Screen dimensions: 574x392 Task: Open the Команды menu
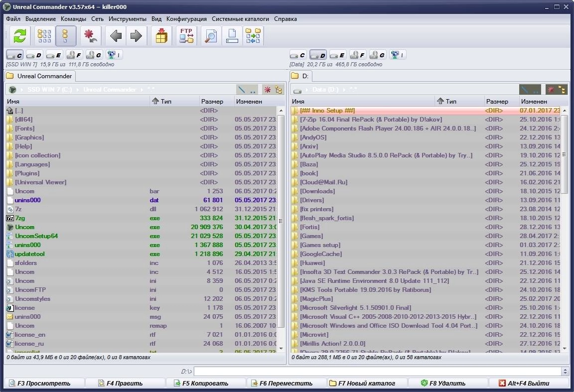point(74,18)
